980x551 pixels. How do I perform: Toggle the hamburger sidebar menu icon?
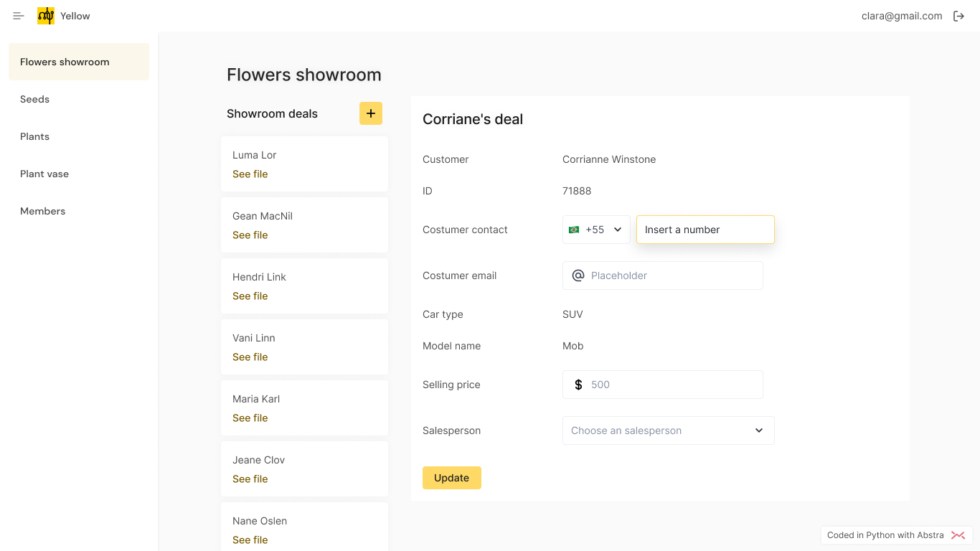[x=19, y=16]
